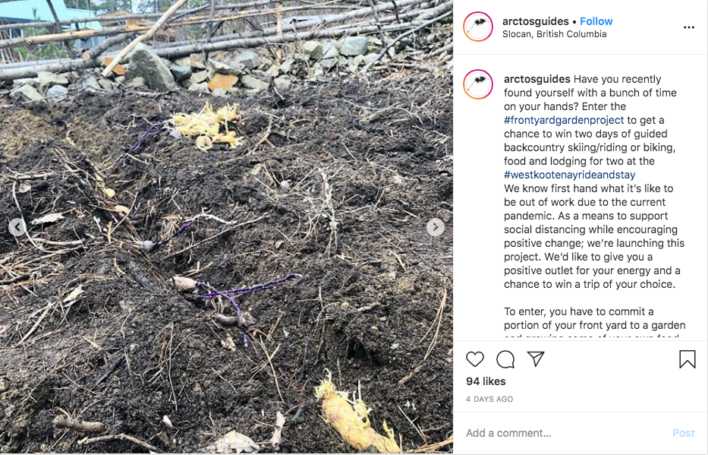The width and height of the screenshot is (708, 455).
Task: Open the arctosguides avatar beside the caption
Action: tap(478, 84)
